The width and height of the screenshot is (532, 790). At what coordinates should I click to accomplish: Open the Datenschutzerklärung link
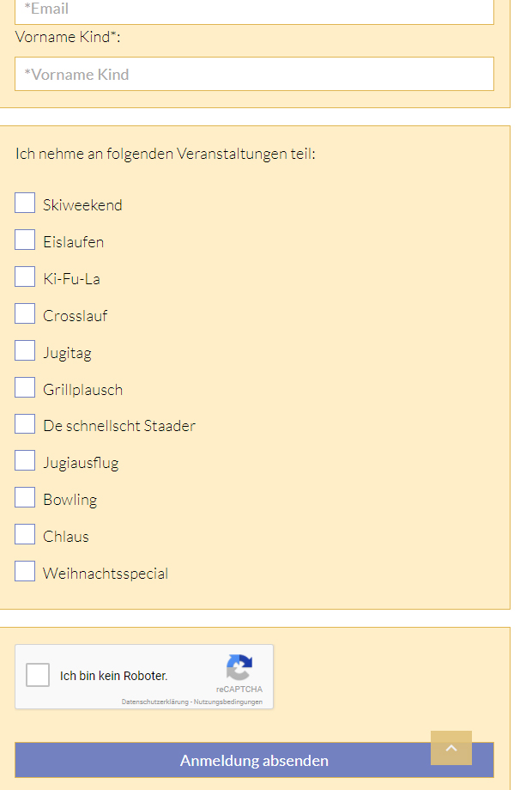click(155, 702)
